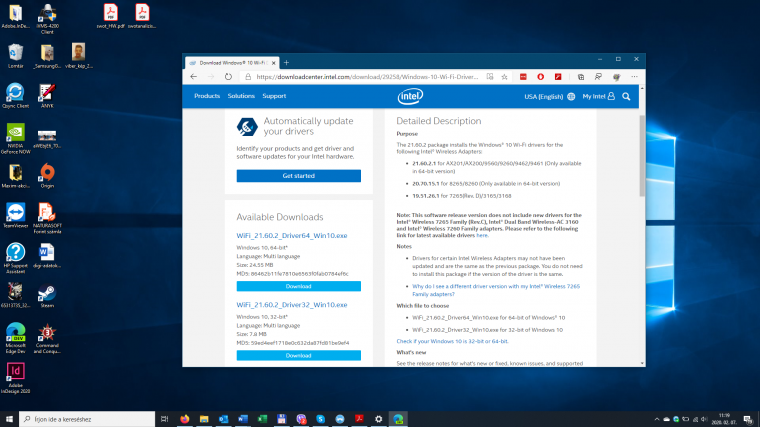Click the taskbar clock
The image size is (760, 427).
coord(724,419)
